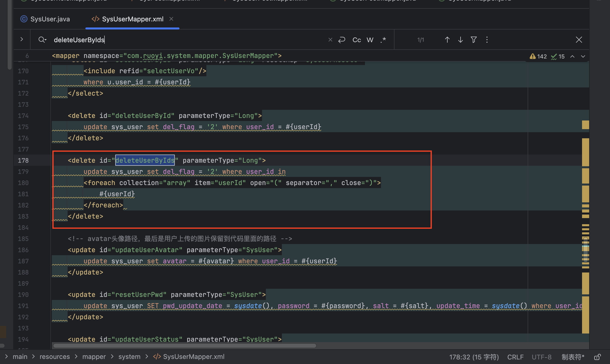Toggle whole Words (W) matching

370,40
